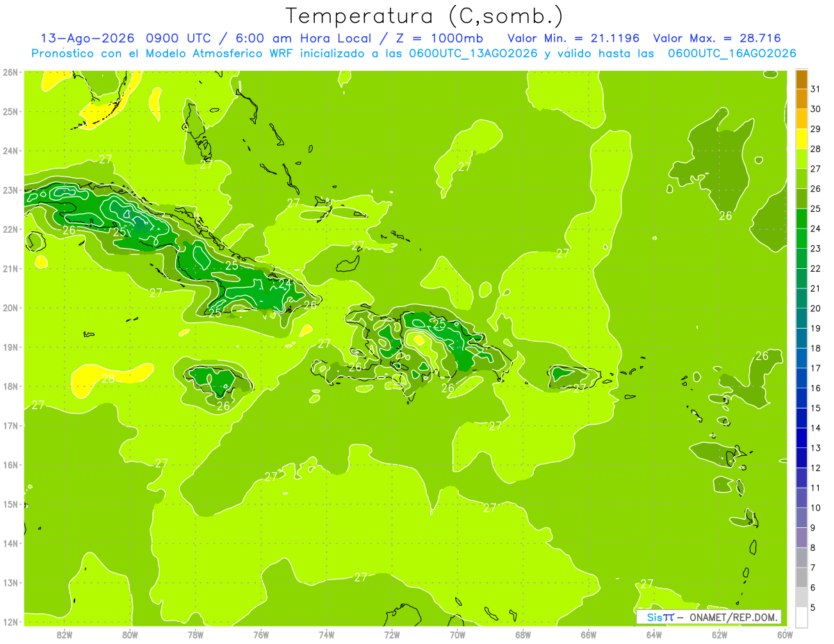
Task: Click legend scale value 21
Action: coord(815,288)
